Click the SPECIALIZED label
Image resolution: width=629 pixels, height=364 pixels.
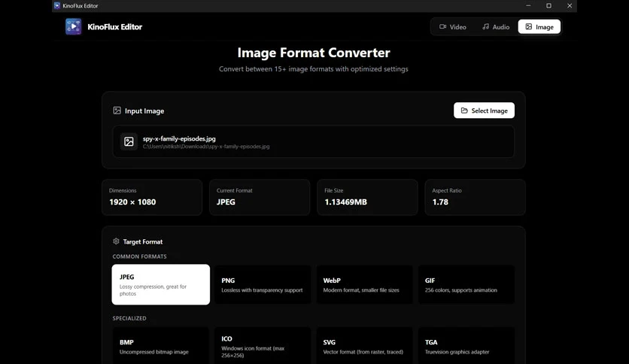coord(129,318)
